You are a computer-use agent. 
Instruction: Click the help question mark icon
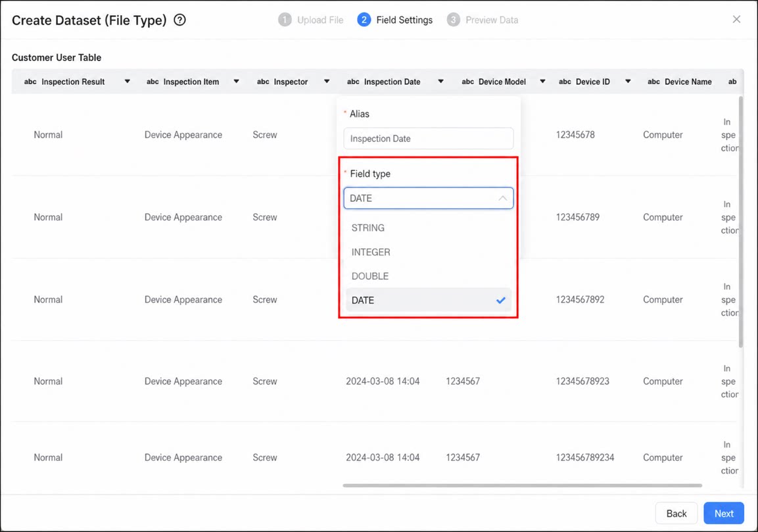pos(180,20)
